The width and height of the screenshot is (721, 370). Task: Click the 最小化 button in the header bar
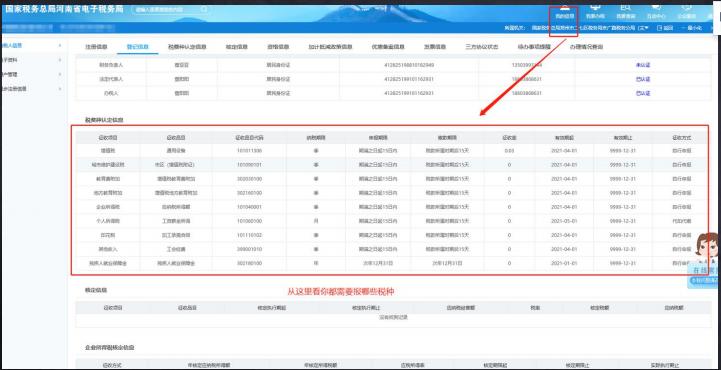tap(692, 28)
